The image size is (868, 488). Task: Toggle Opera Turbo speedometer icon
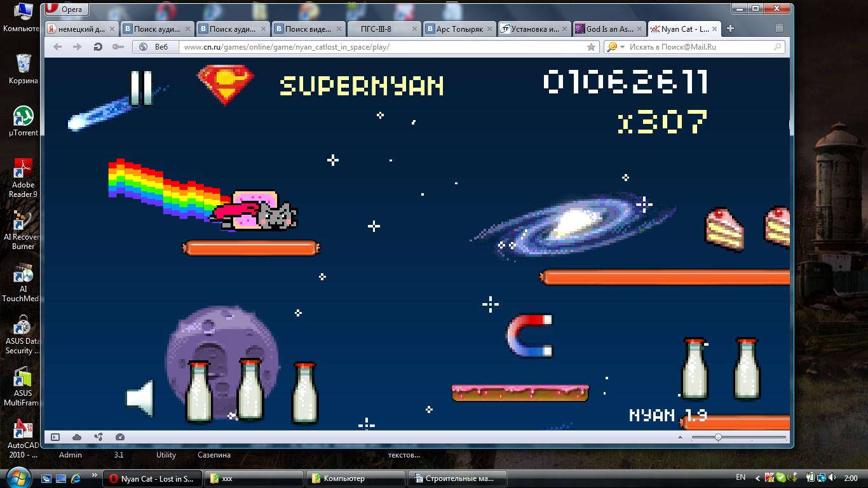[120, 437]
